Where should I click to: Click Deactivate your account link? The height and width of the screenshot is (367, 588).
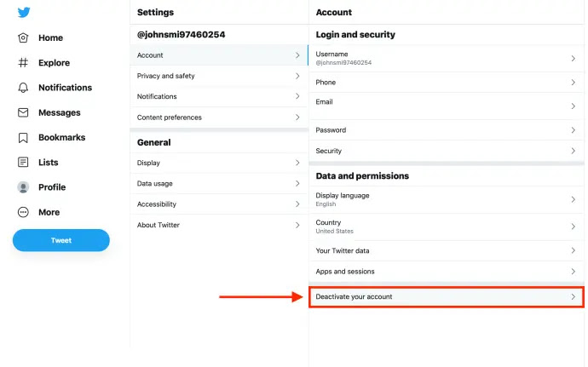click(x=354, y=297)
